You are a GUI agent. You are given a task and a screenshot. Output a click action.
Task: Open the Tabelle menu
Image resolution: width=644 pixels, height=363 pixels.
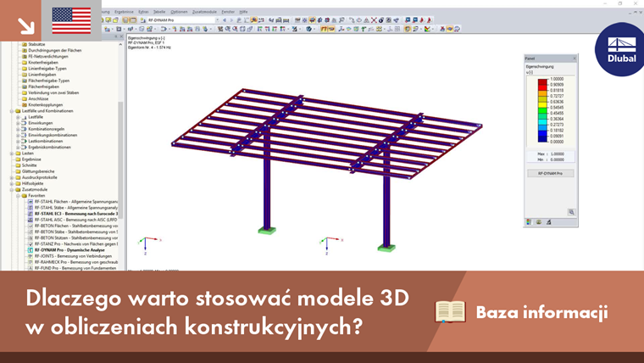tap(159, 12)
